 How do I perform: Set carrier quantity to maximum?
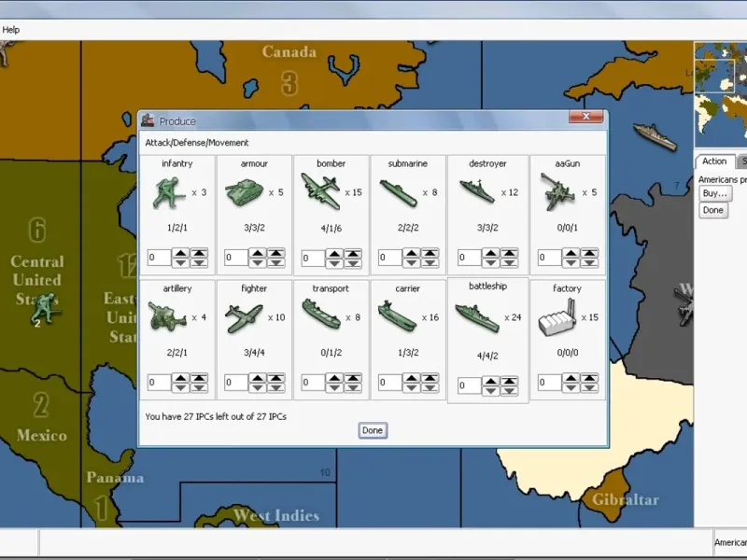[x=430, y=378]
